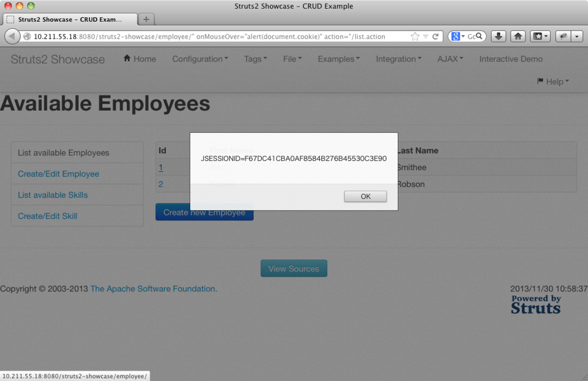Expand the Examples menu
The image size is (588, 381).
click(339, 59)
